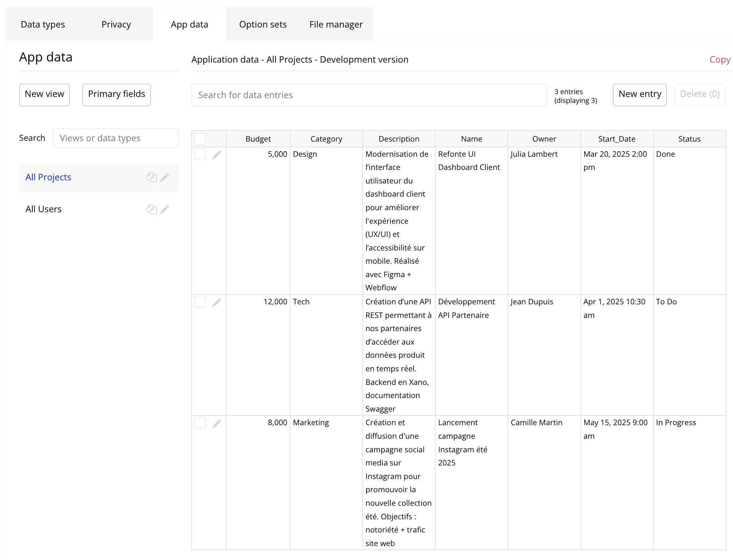733x560 pixels.
Task: Click the Refonte UI Dashboard Client name
Action: 469,161
